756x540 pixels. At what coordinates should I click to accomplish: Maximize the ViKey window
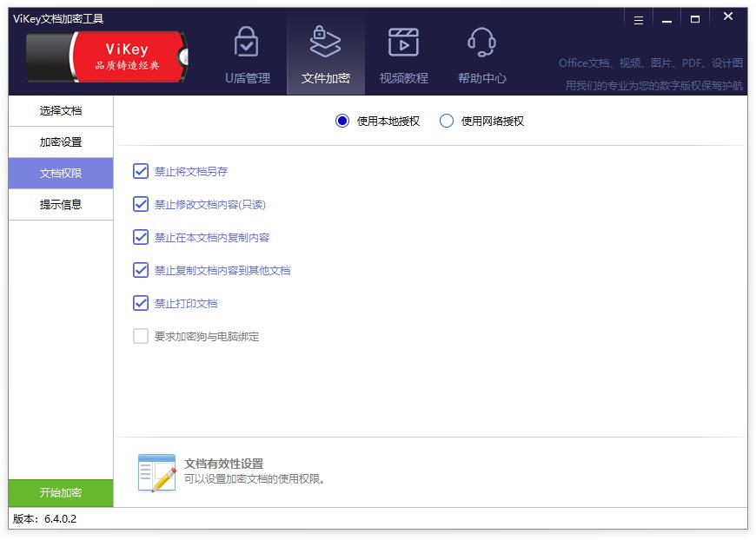(x=695, y=20)
